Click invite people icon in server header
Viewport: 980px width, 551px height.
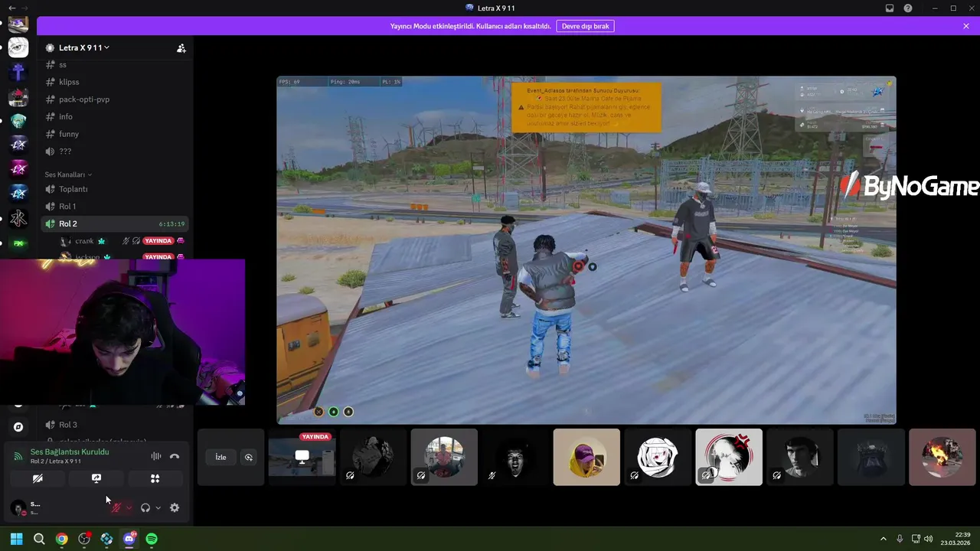181,48
